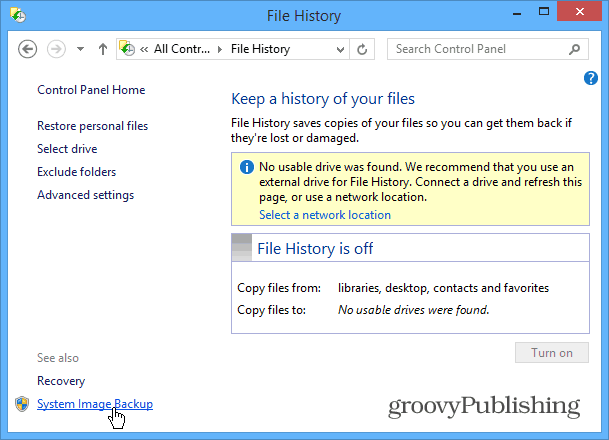Open the address bar history dropdown
609x440 pixels.
tap(340, 49)
